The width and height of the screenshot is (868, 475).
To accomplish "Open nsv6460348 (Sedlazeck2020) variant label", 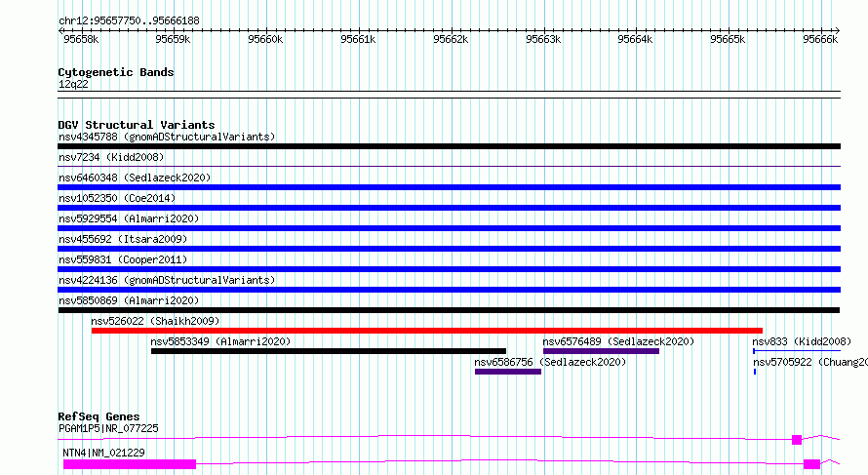I will 135,178.
